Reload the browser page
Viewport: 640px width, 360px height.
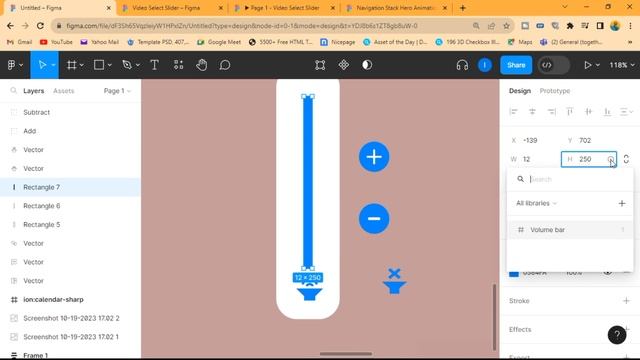[40, 26]
